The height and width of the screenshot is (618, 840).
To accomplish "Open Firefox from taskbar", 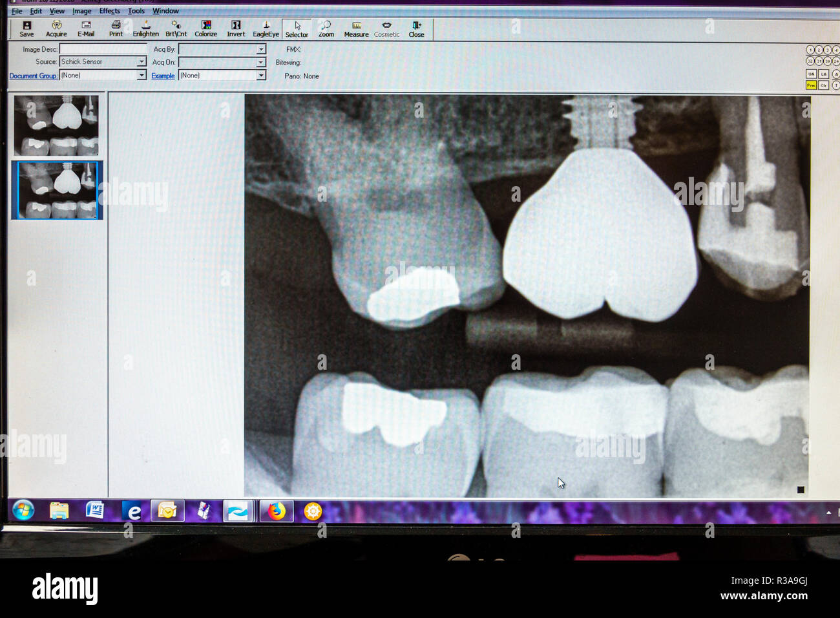I will tap(277, 511).
